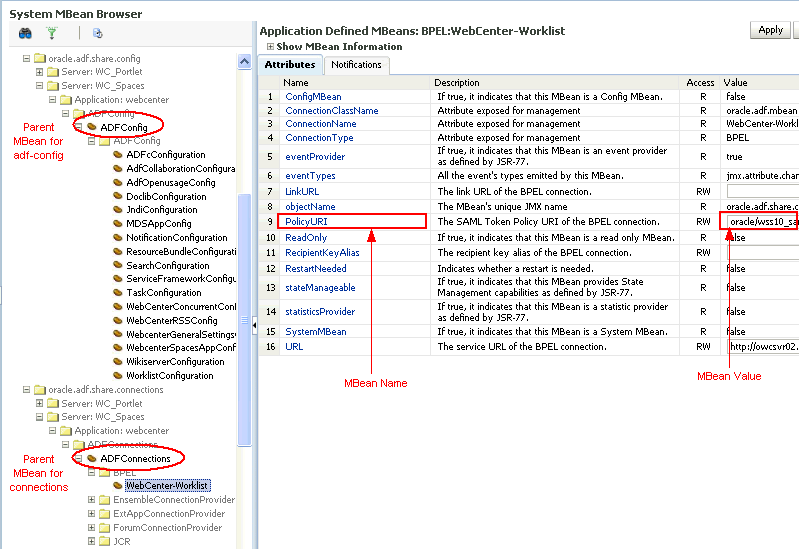Open the ConnectionClassName attribute link

pos(331,111)
